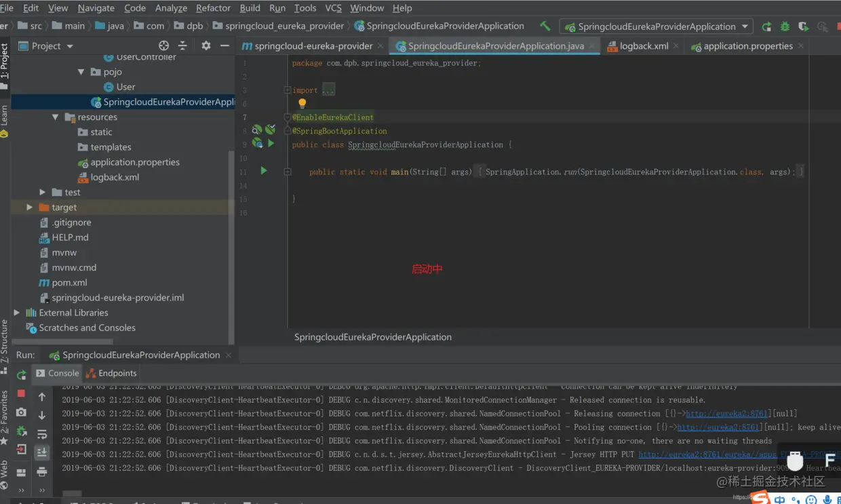Expand the folded main method on line 11
The width and height of the screenshot is (841, 504).
click(x=288, y=172)
